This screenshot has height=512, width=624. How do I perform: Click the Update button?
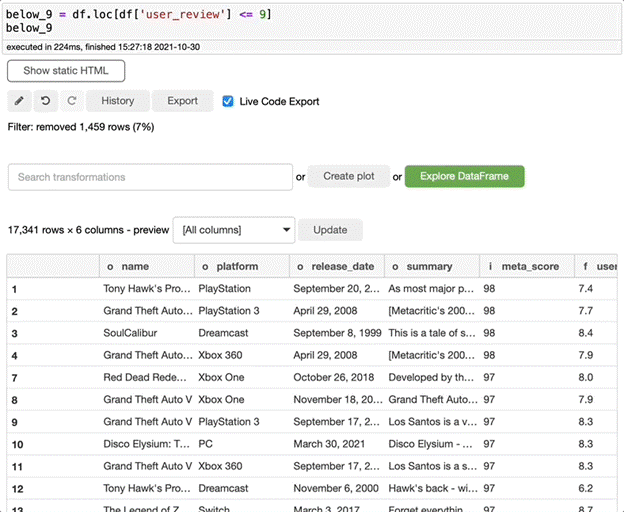330,230
